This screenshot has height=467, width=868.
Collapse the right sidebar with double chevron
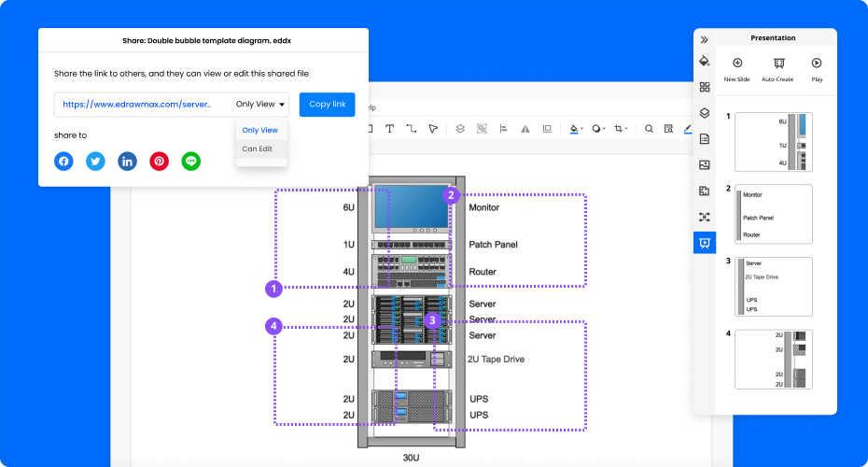(705, 40)
